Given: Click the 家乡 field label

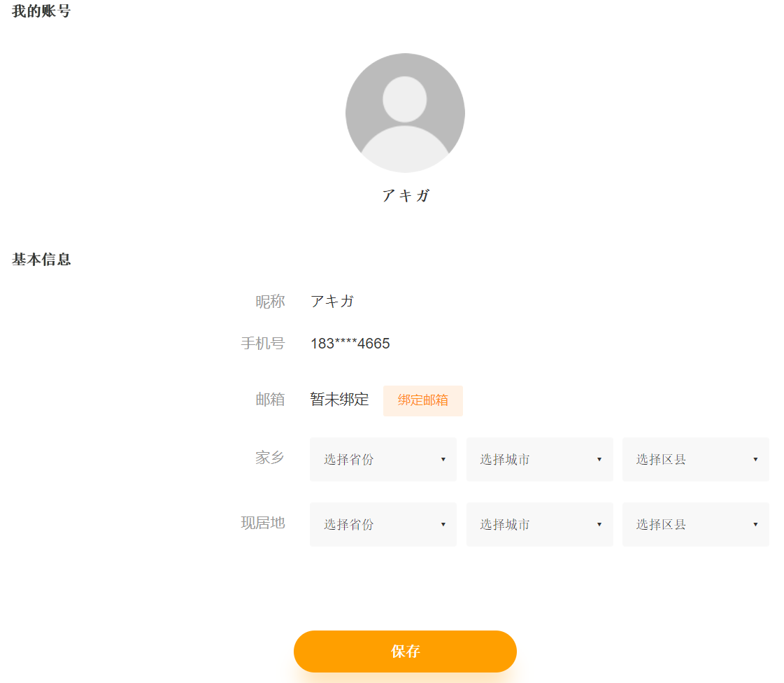Looking at the screenshot, I should click(270, 458).
